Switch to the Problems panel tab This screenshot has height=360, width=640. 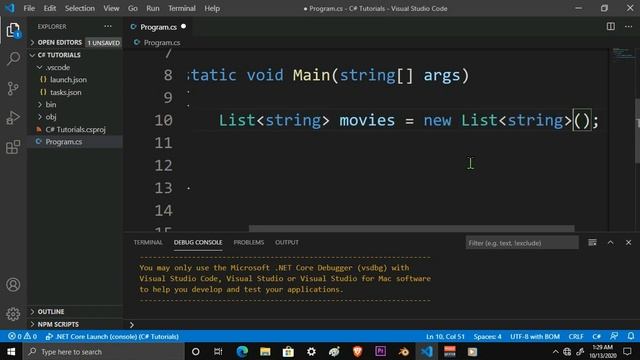coord(249,242)
